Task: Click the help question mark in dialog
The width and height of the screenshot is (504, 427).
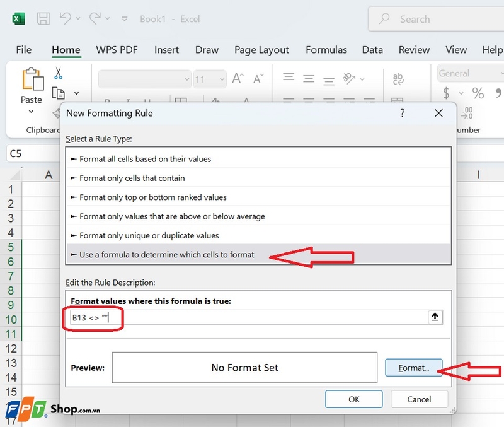Action: point(402,113)
